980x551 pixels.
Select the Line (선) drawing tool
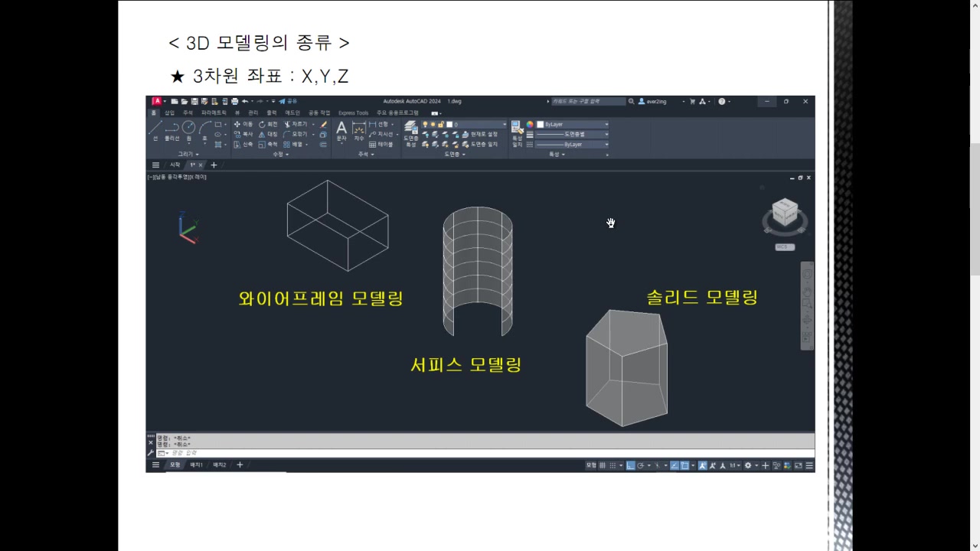tap(156, 126)
